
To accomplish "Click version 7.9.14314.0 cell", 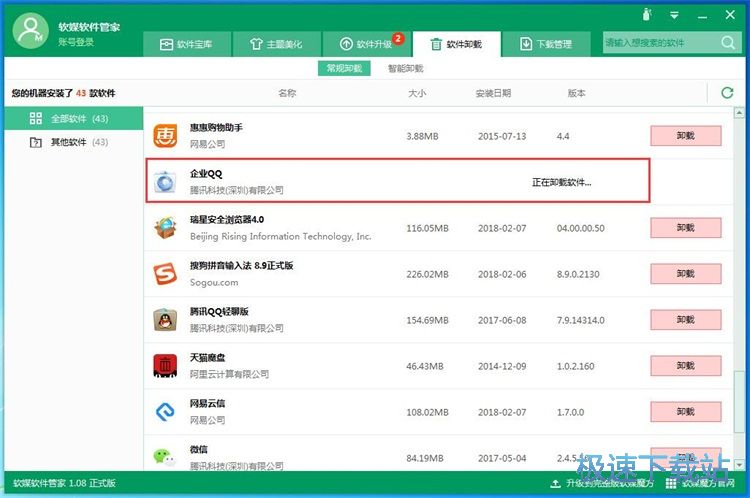I will tap(581, 320).
